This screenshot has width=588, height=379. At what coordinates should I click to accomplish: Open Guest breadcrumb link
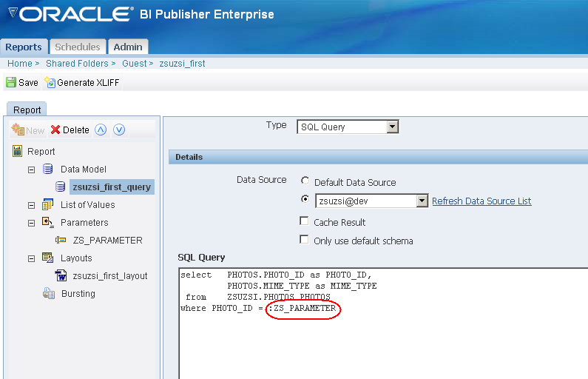tap(135, 64)
